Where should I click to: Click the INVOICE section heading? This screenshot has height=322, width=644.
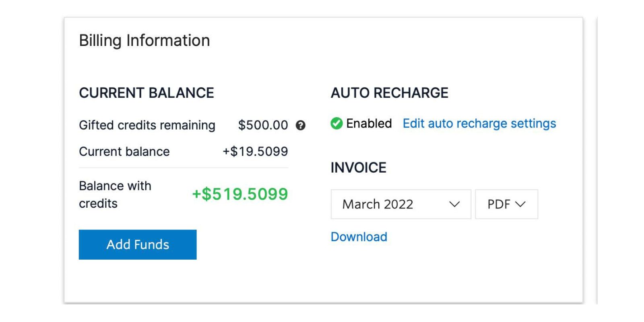point(359,168)
